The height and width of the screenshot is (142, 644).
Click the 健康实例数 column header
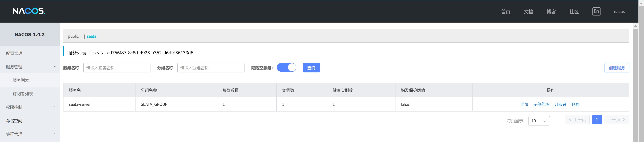click(361, 90)
